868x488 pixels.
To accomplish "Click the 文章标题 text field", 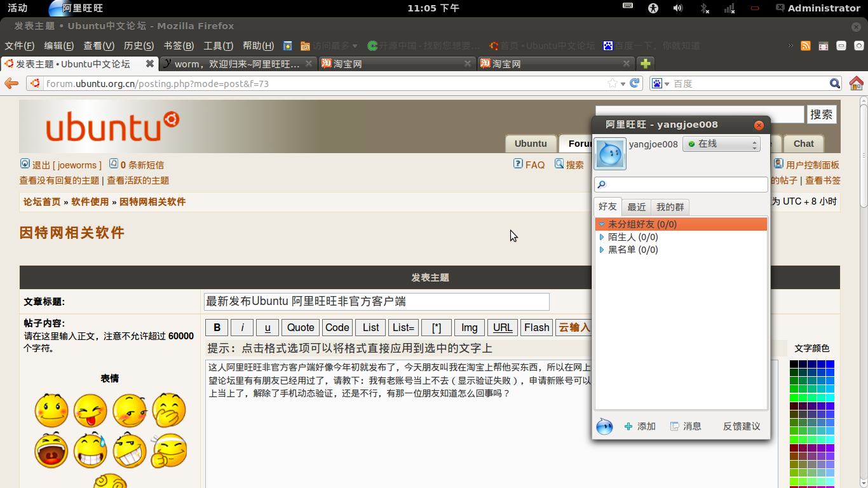I will pyautogui.click(x=376, y=301).
